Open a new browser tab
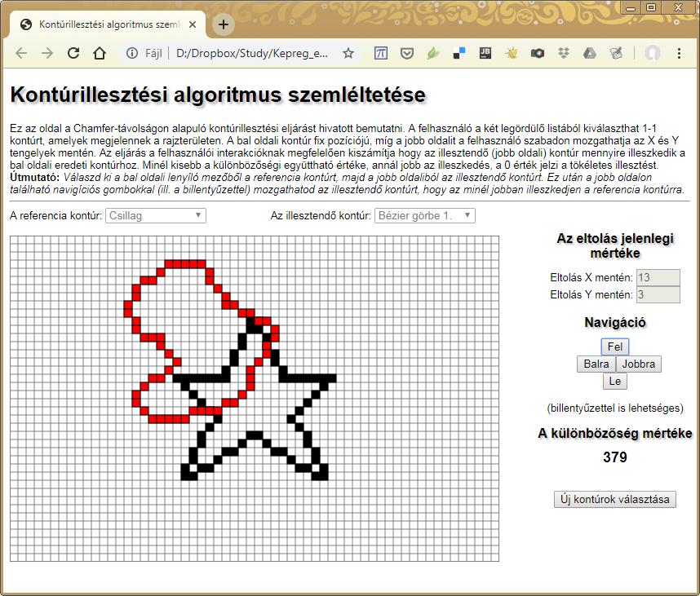This screenshot has width=700, height=596. 223,24
